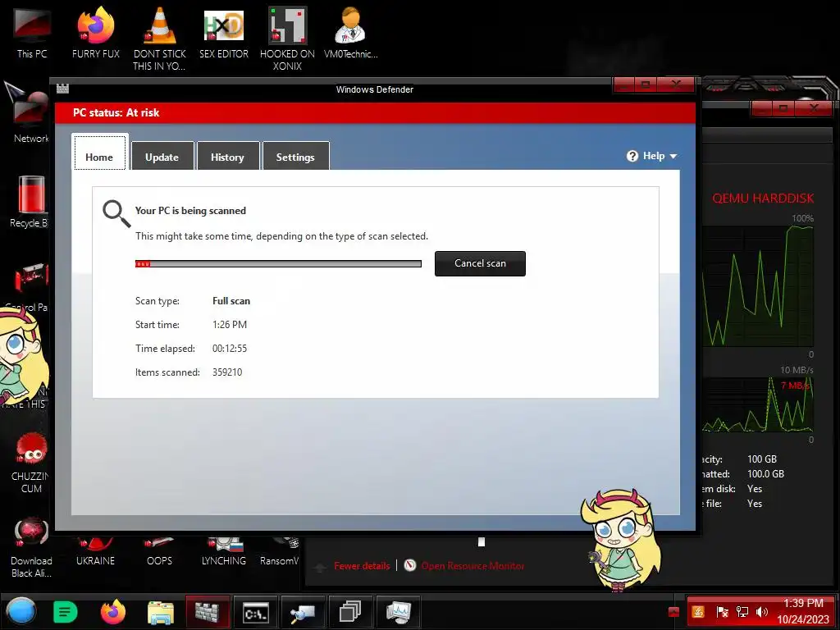The image size is (840, 630).
Task: Click the Full scan value text
Action: (231, 301)
